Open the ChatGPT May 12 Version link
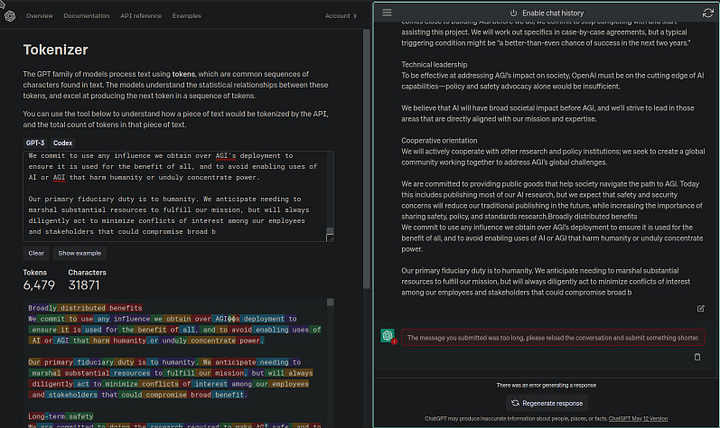 638,418
